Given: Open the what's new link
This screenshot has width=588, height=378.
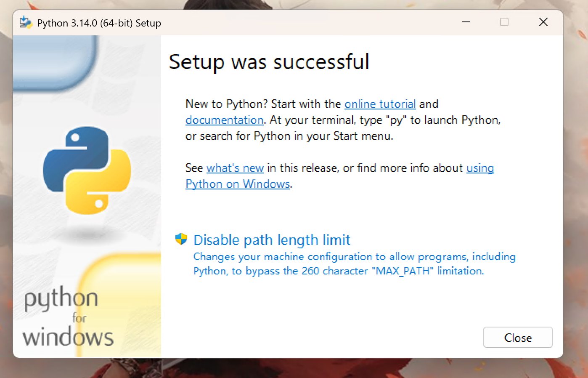Looking at the screenshot, I should pos(235,168).
